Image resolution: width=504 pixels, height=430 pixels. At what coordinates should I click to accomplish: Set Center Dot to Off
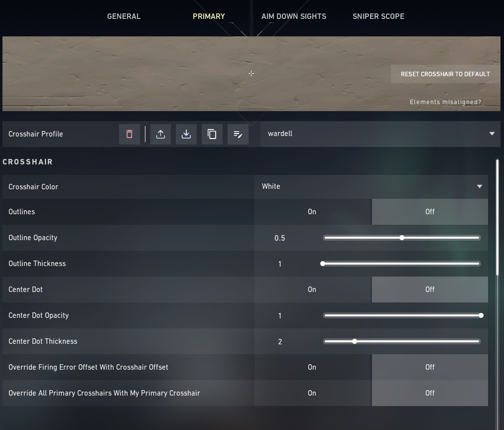point(430,289)
